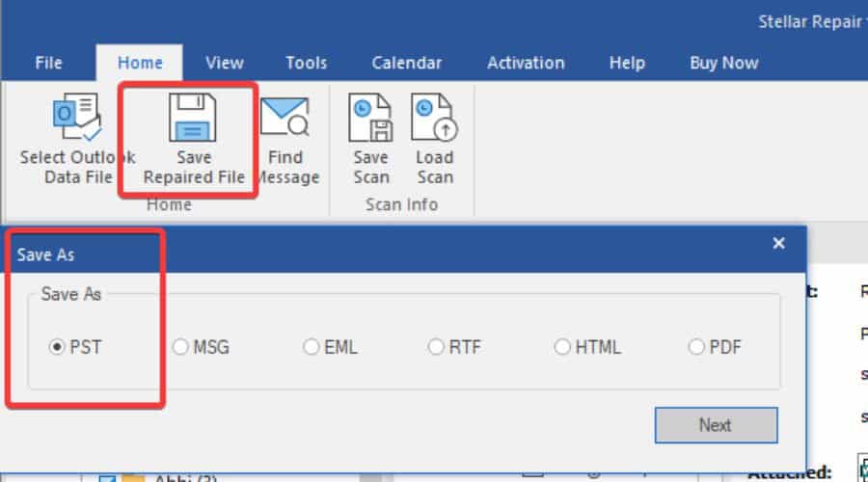The height and width of the screenshot is (482, 868).
Task: Open the File menu
Action: [49, 63]
